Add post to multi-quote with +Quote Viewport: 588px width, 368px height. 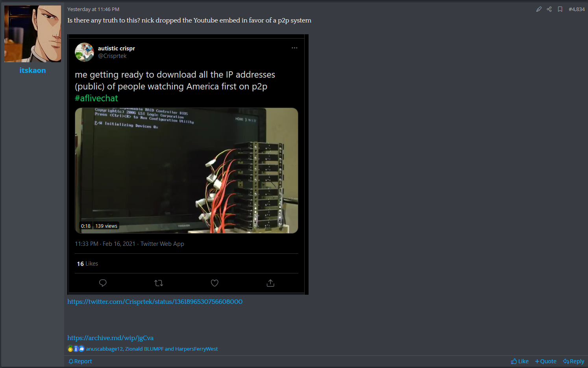545,361
